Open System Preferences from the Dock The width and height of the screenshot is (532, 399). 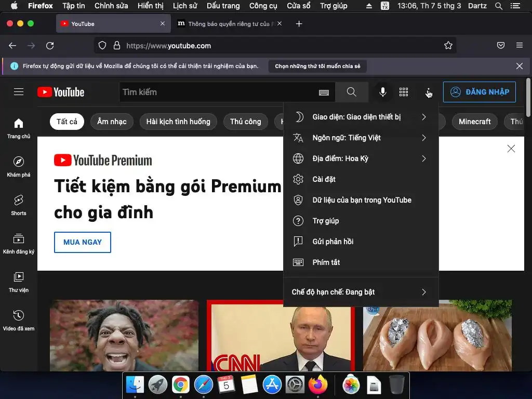coord(295,385)
